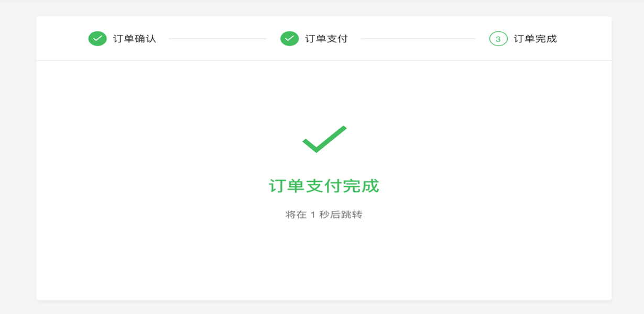Click progress line between 订单确认 and 订单支付
The width and height of the screenshot is (644, 314).
click(217, 39)
